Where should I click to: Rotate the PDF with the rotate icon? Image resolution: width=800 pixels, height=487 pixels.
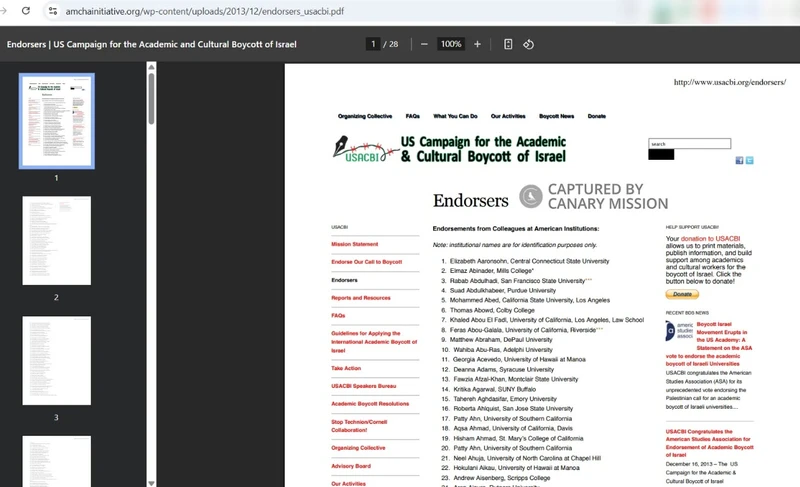(x=529, y=44)
